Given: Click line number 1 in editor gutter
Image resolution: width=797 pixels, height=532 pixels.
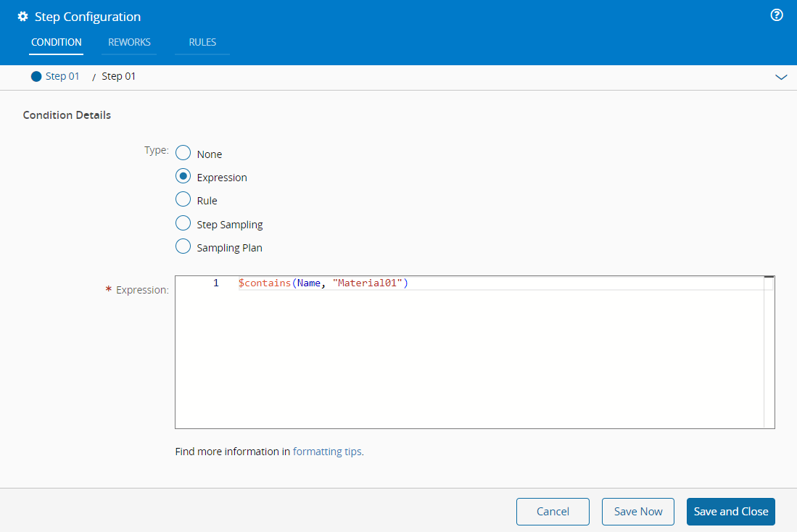Looking at the screenshot, I should 215,283.
